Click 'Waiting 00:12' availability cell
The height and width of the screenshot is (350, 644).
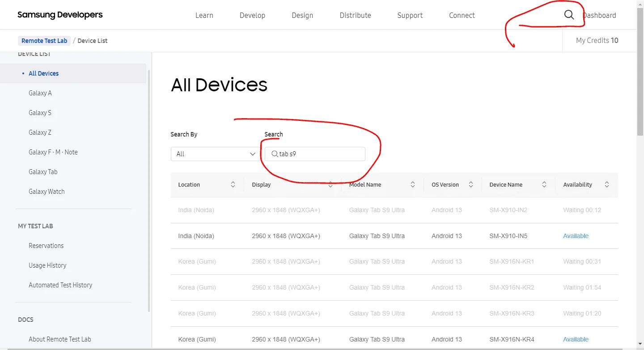(x=582, y=210)
